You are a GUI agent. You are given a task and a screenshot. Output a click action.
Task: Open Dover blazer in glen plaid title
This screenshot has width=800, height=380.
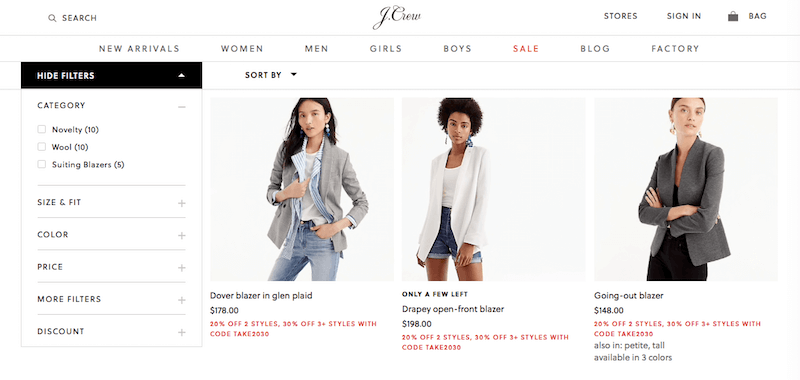click(261, 295)
